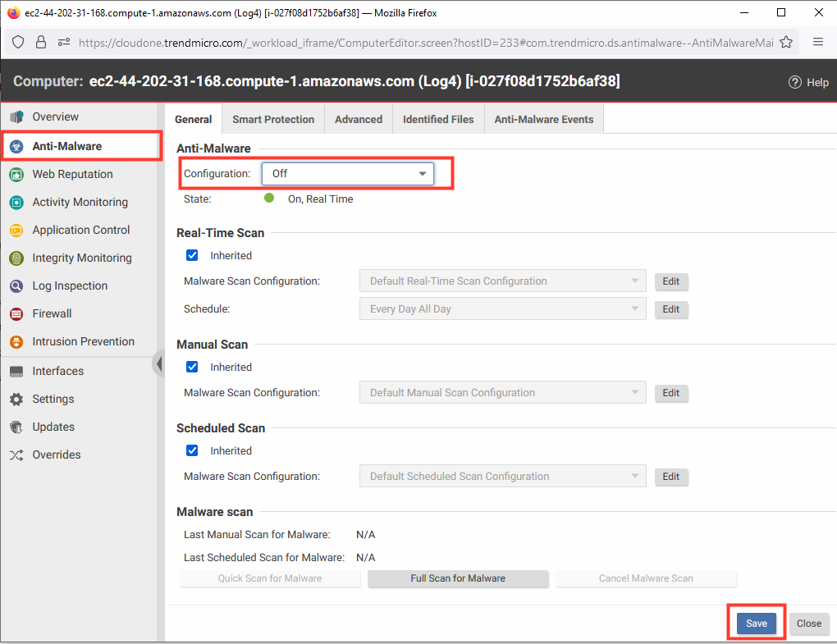The height and width of the screenshot is (644, 837).
Task: Click the Save button
Action: coord(757,623)
